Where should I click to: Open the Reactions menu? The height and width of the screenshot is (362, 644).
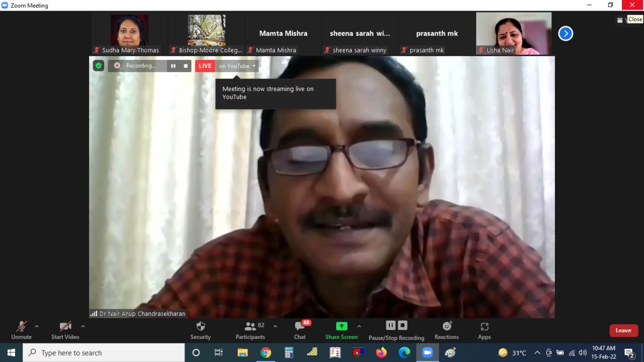tap(447, 330)
